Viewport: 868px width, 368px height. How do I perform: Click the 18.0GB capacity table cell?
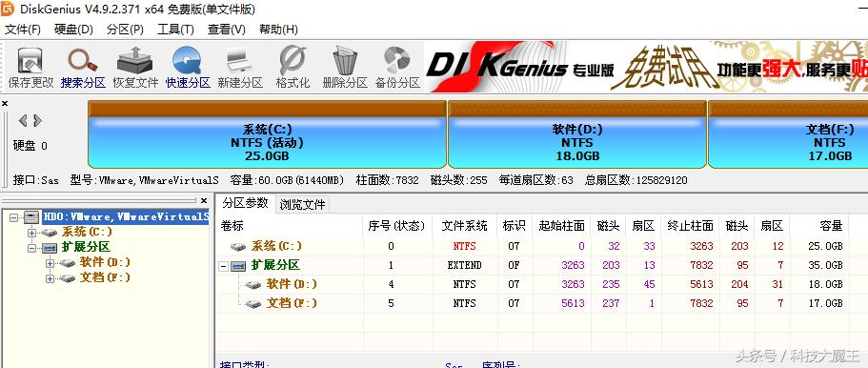click(825, 284)
